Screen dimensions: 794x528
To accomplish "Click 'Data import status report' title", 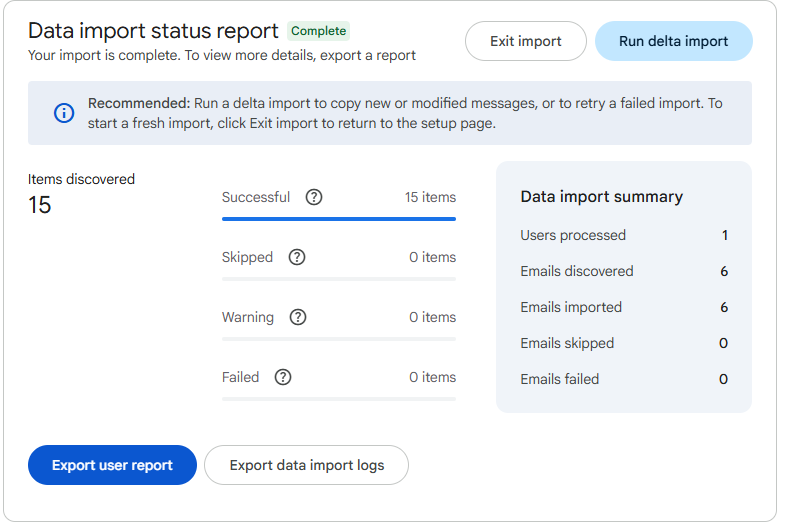I will pos(153,31).
